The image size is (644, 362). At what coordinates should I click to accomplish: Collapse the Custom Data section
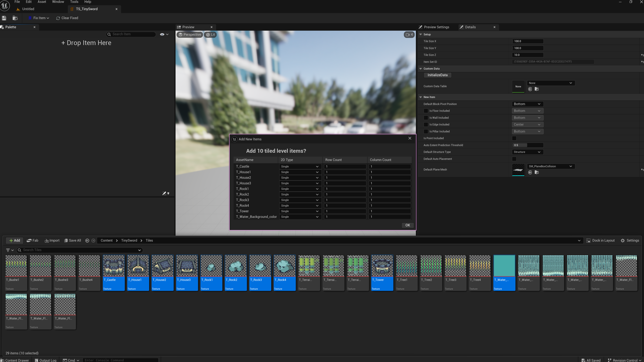pyautogui.click(x=421, y=69)
